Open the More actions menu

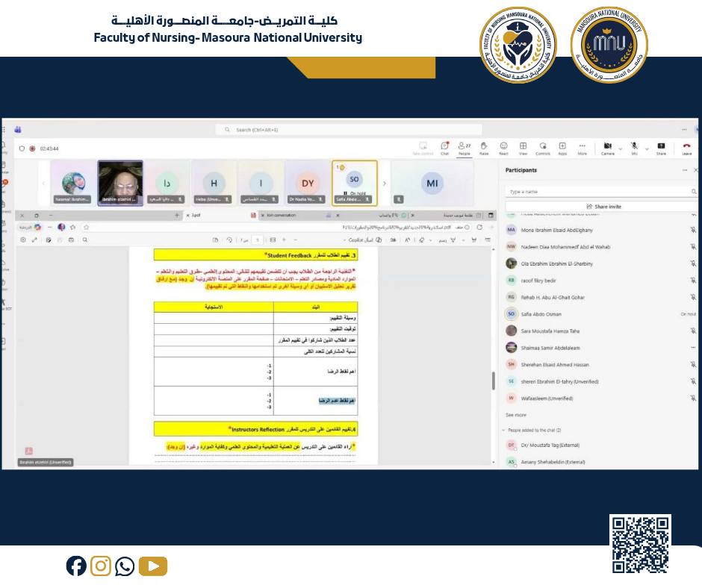pos(582,147)
